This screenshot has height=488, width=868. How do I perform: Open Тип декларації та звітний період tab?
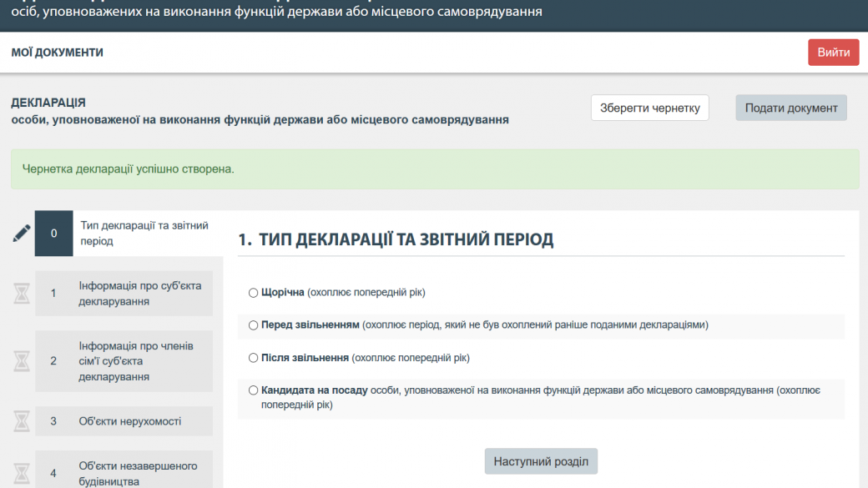(144, 234)
